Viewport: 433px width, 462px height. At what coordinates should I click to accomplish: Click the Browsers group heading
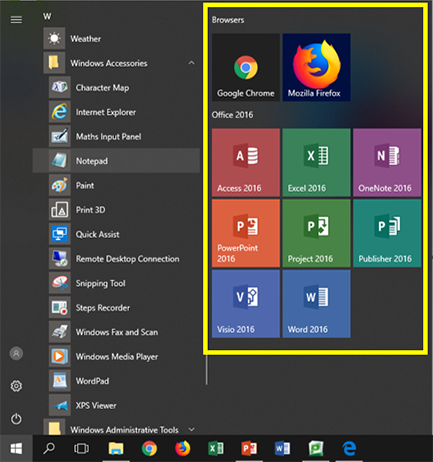(228, 20)
